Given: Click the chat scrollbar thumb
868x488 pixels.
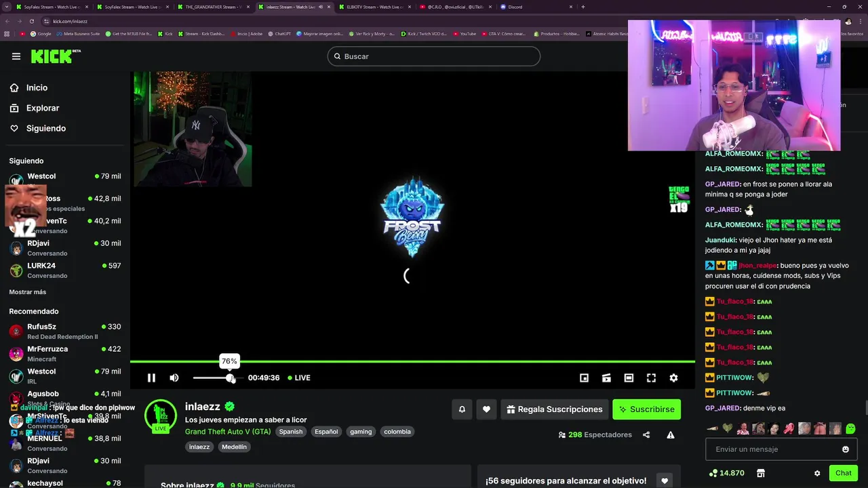Looking at the screenshot, I should coord(865,407).
